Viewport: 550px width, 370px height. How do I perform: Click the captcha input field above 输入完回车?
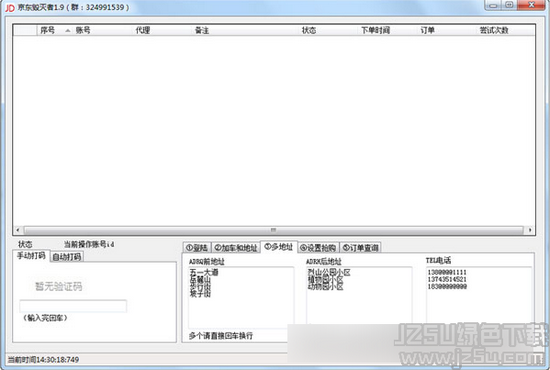[x=73, y=306]
